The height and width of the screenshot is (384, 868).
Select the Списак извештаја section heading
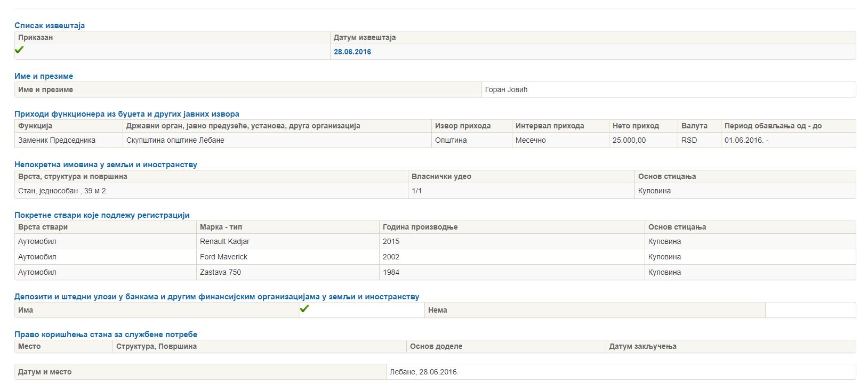click(x=50, y=26)
